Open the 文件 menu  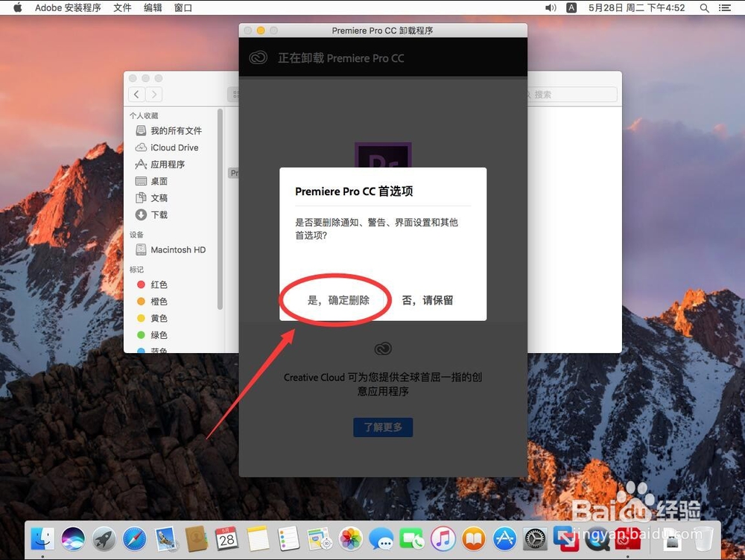click(x=122, y=7)
